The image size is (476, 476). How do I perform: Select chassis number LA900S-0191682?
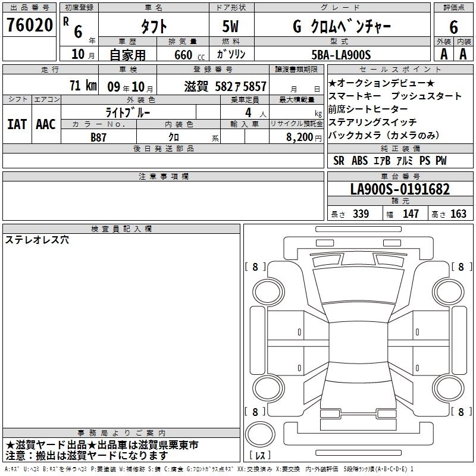point(399,189)
